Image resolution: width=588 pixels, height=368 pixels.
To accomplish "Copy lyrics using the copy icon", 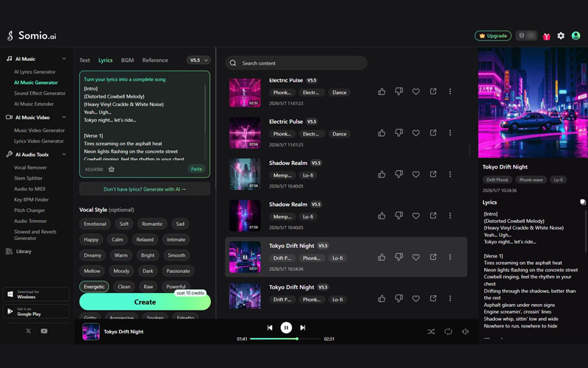I will (x=583, y=202).
